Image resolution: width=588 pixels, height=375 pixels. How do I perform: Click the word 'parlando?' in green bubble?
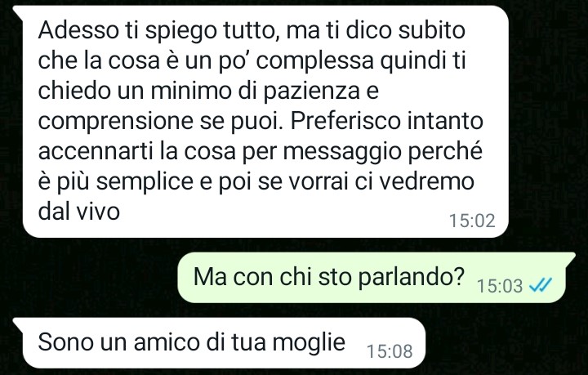(x=411, y=279)
